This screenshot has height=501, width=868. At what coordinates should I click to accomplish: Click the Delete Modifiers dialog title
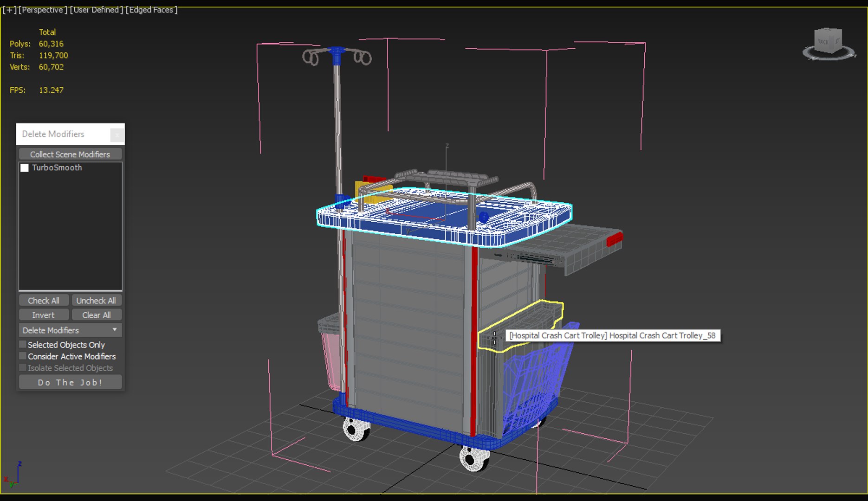pyautogui.click(x=53, y=134)
